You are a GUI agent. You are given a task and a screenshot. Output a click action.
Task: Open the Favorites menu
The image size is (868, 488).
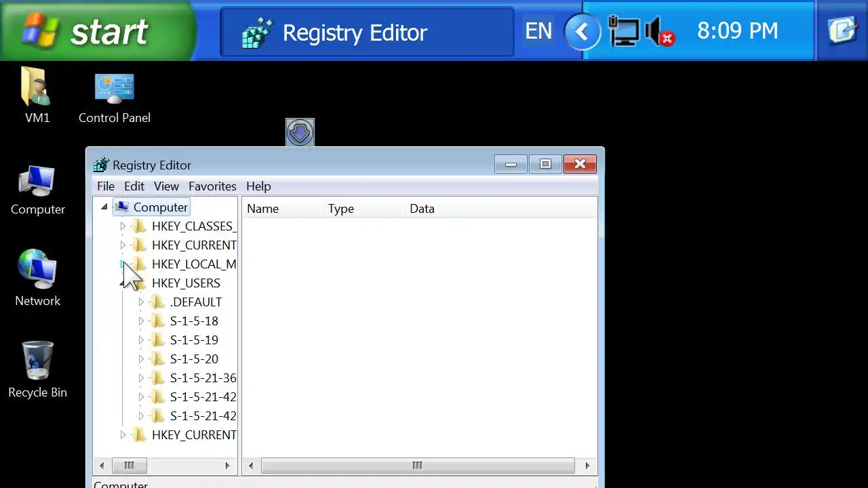point(212,186)
